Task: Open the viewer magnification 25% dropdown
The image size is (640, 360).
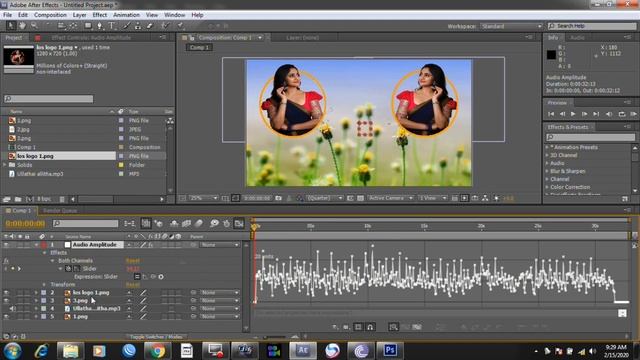Action: coord(204,198)
